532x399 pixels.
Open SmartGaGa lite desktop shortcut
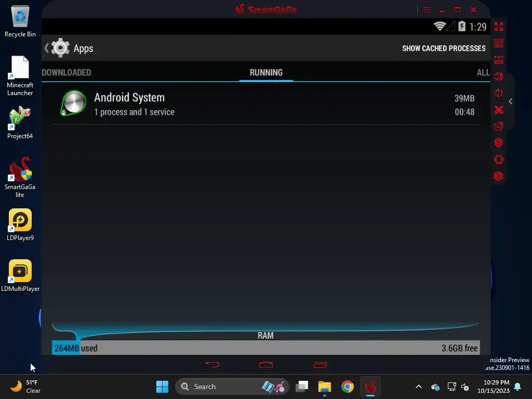(x=20, y=177)
